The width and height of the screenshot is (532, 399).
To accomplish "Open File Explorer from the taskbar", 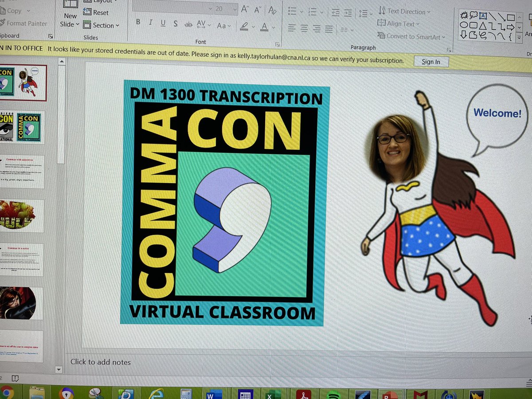I will (36, 393).
